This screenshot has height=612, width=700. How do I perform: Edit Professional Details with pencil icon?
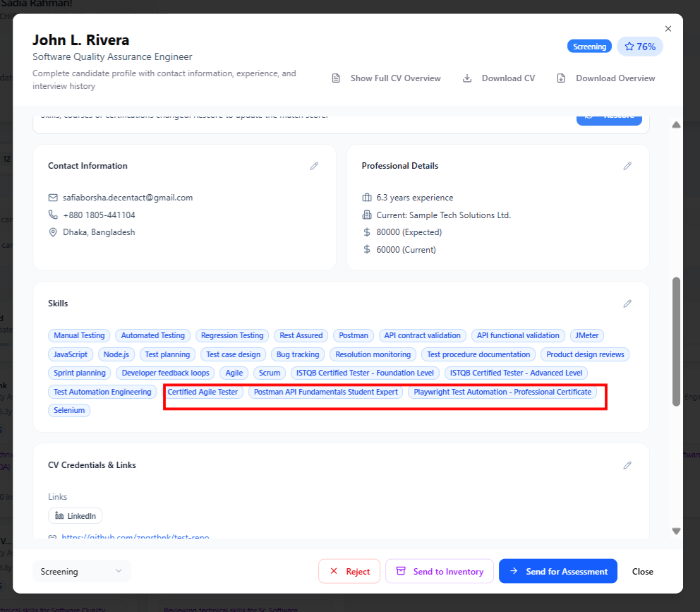tap(627, 166)
